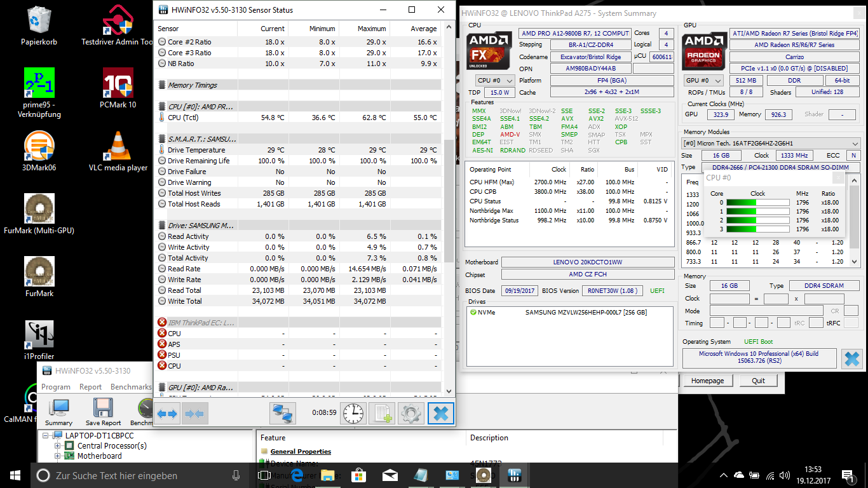Collapse the LAPTOP-DT1CBPCC tree node
The image size is (868, 488).
point(46,436)
